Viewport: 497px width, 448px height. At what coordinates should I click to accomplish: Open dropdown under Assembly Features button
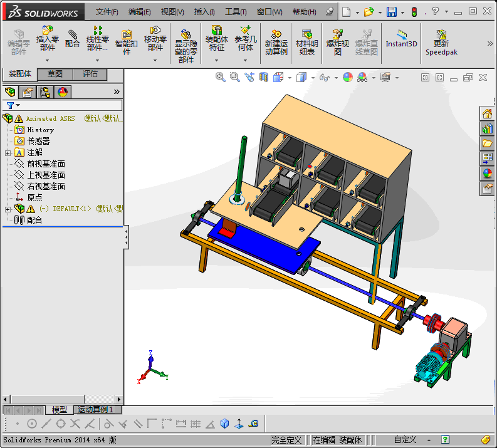click(216, 60)
